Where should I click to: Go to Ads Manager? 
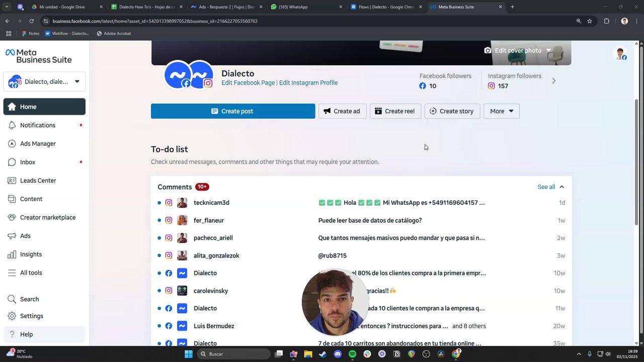44,144
